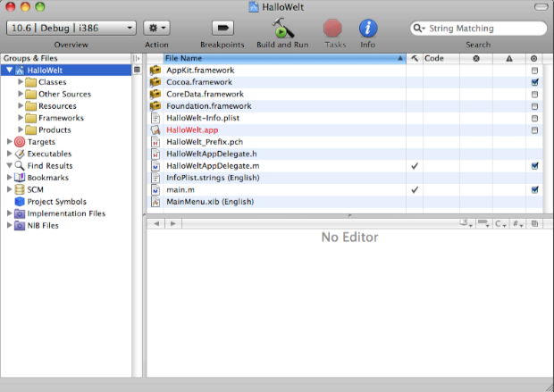
Task: Click the Breakpoints toolbar button
Action: 222,28
